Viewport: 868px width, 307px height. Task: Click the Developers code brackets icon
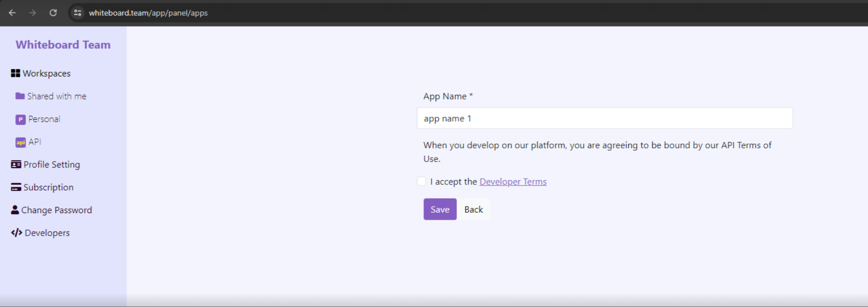[16, 233]
